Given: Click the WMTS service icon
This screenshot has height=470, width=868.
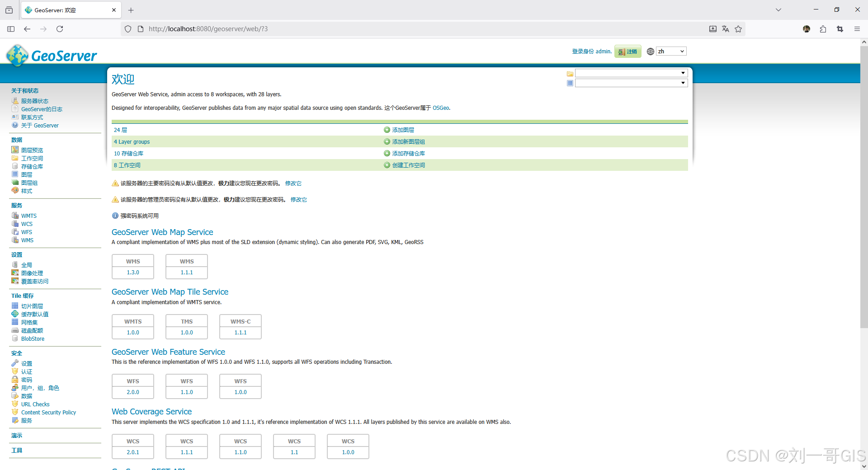Looking at the screenshot, I should pyautogui.click(x=15, y=216).
